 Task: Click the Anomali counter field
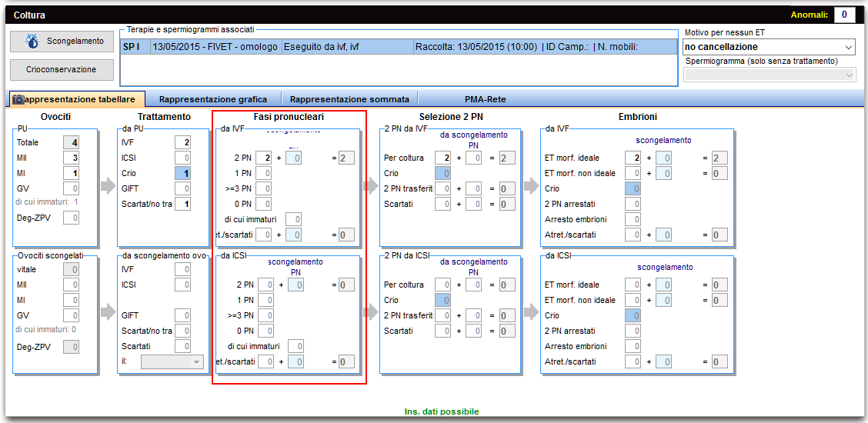point(844,15)
